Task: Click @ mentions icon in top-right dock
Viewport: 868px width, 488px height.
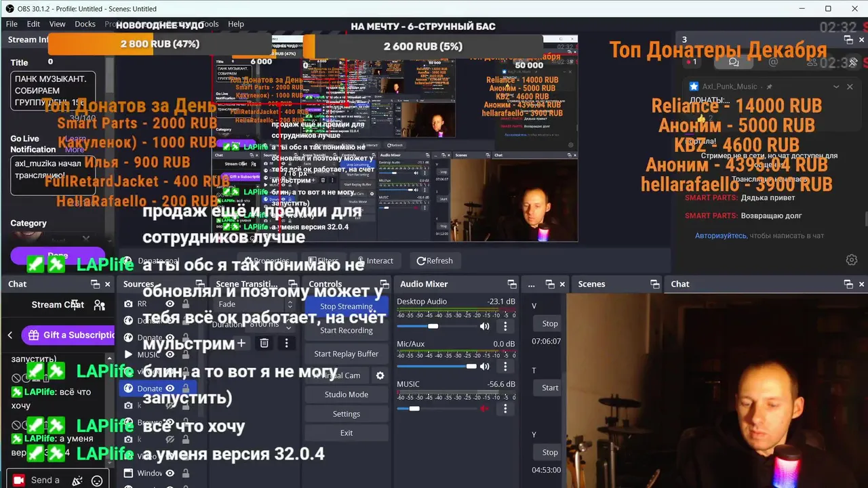Action: (773, 62)
